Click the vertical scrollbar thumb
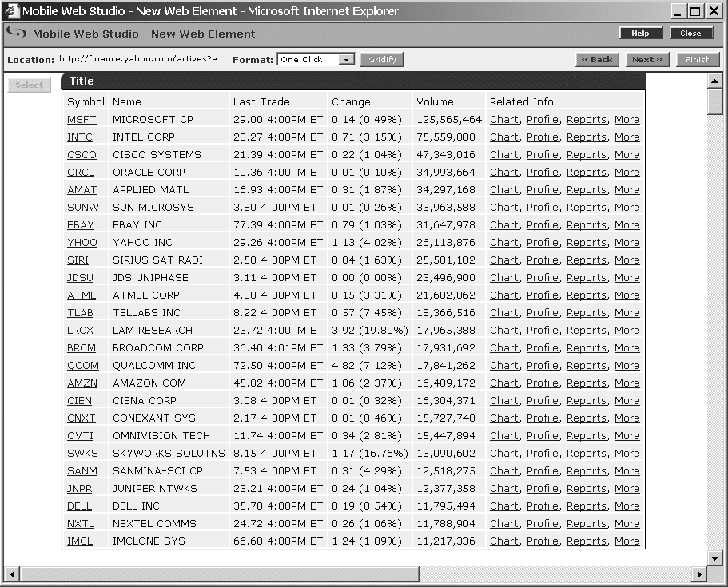 pyautogui.click(x=715, y=101)
